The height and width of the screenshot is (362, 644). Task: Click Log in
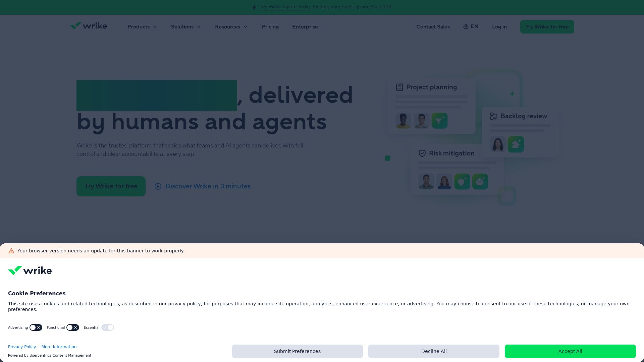click(499, 27)
